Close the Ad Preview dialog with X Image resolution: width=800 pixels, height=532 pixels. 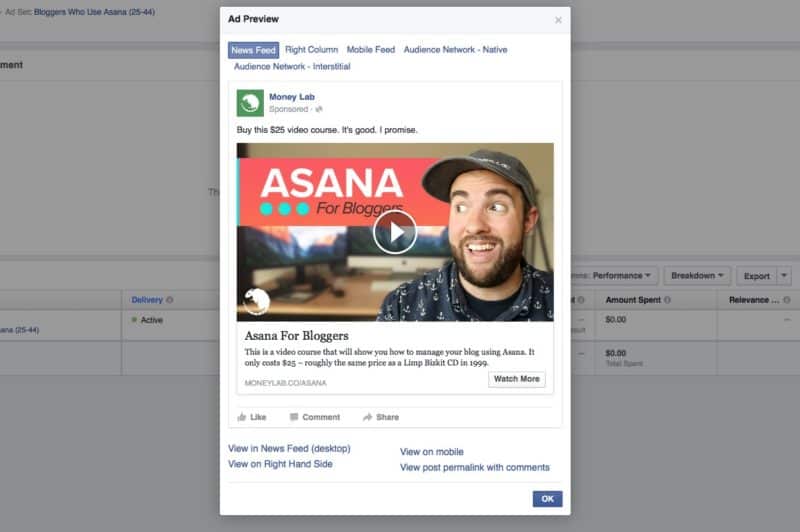pos(558,20)
